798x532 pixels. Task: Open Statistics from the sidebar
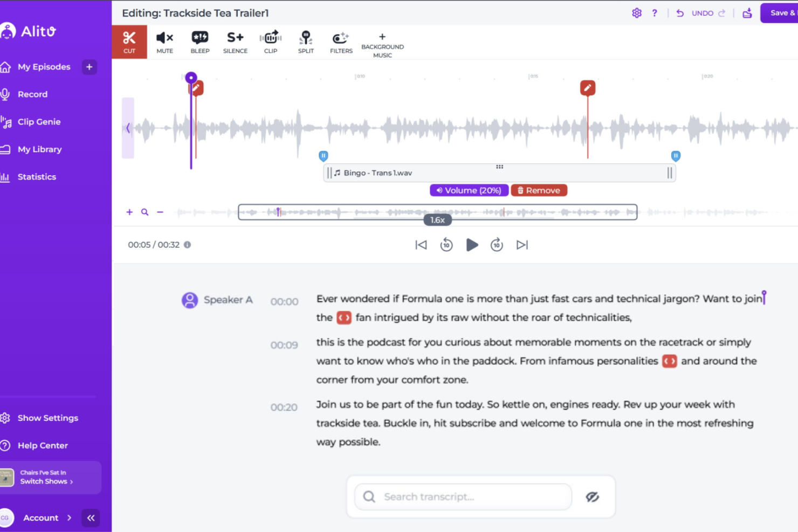click(37, 176)
